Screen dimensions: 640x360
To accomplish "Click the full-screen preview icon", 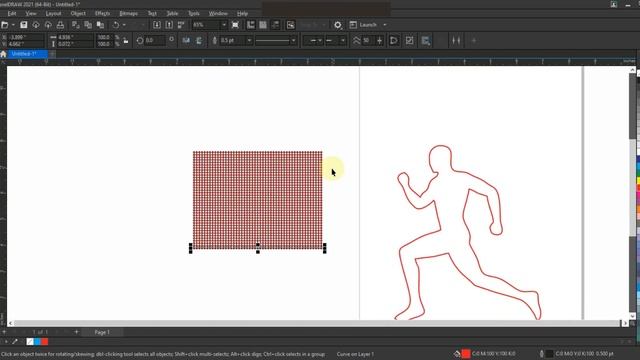I will pyautogui.click(x=236, y=25).
